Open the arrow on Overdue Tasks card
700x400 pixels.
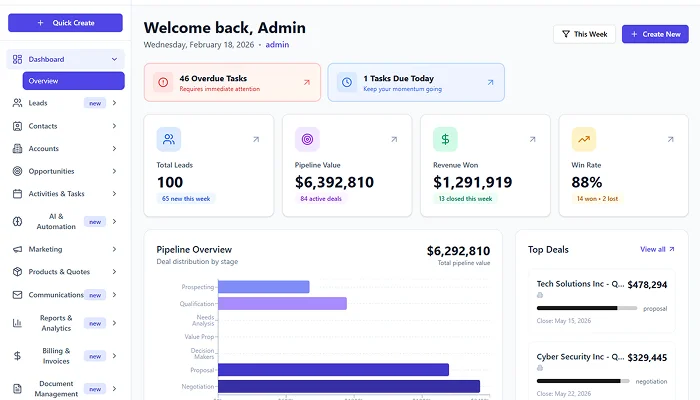click(306, 82)
